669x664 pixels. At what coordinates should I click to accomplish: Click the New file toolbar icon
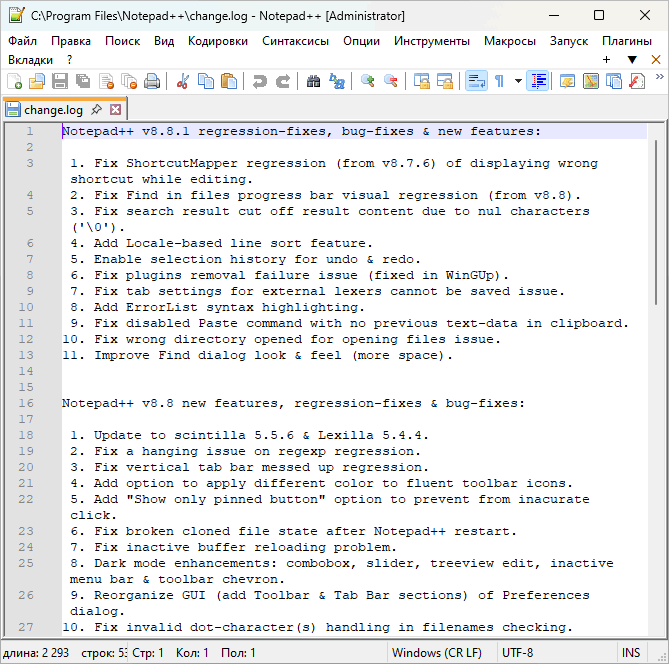click(15, 82)
